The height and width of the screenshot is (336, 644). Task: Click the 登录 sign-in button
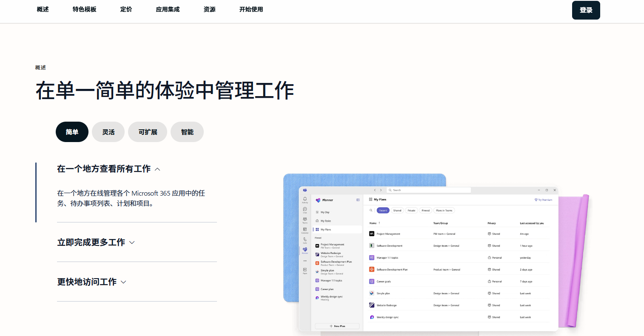tap(586, 10)
